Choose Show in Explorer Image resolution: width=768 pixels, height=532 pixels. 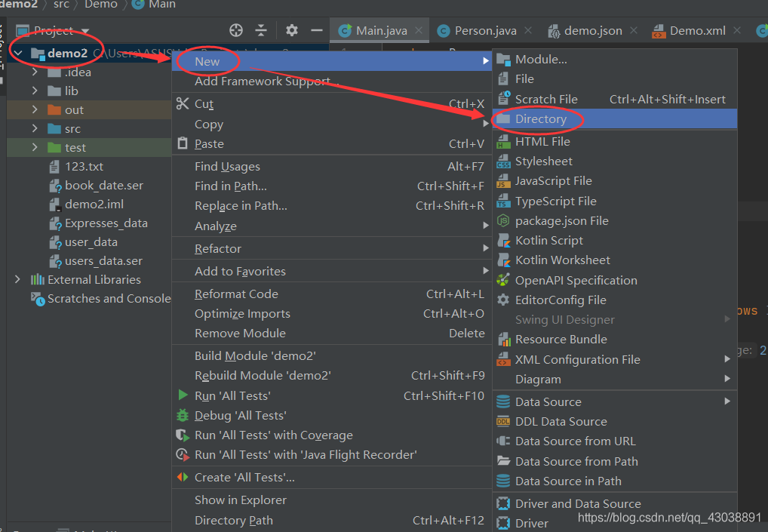(332, 500)
